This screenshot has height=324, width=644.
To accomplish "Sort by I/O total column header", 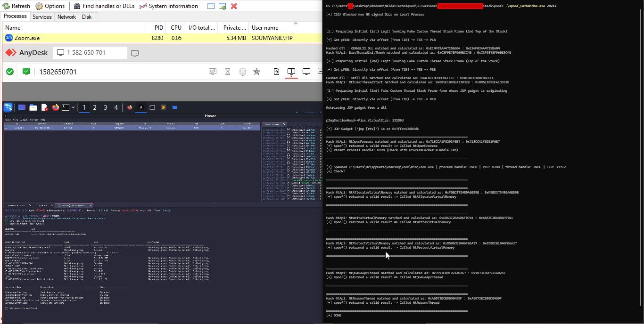I will click(202, 28).
